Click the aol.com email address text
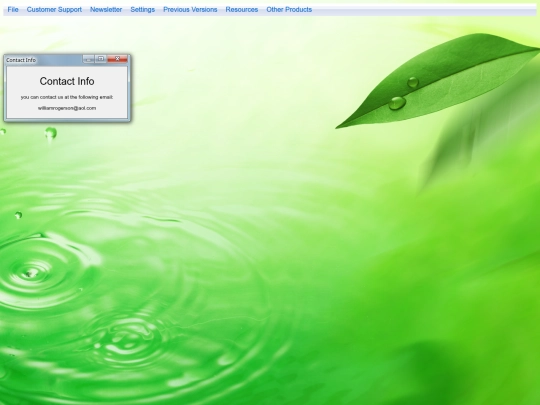The image size is (540, 405). click(67, 108)
